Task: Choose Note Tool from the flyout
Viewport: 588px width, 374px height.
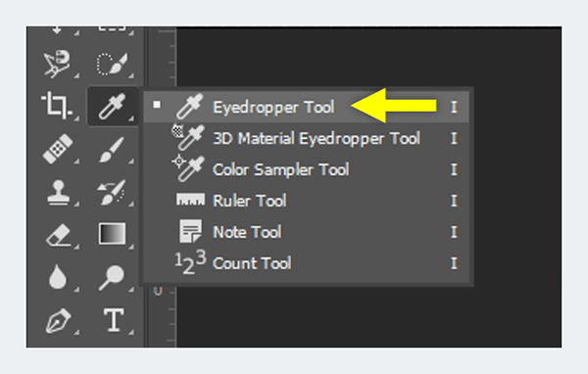Action: click(306, 232)
